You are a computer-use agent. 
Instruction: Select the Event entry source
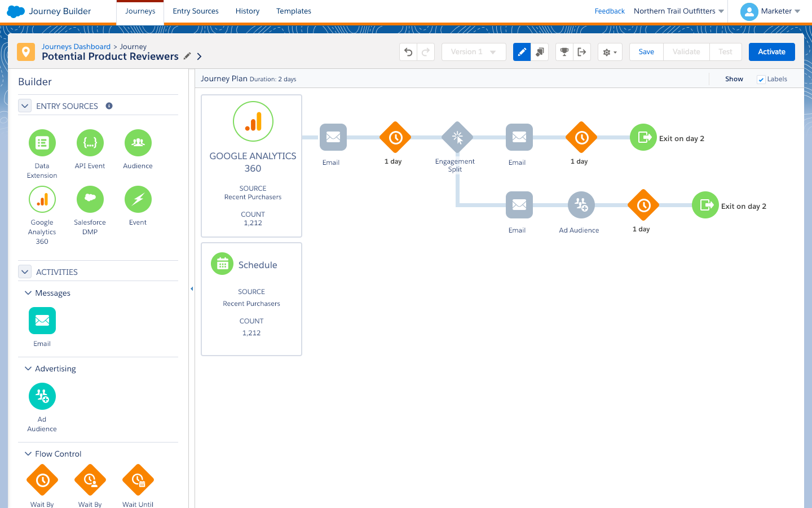pyautogui.click(x=138, y=199)
